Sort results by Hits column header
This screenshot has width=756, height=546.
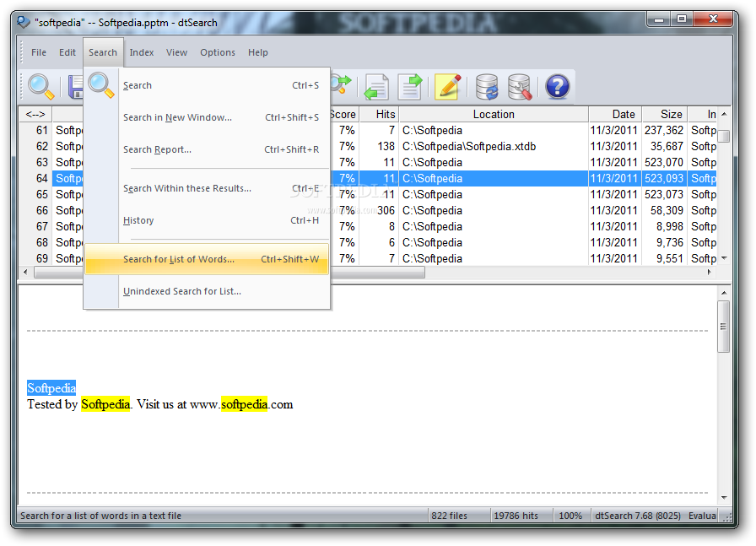pos(379,114)
